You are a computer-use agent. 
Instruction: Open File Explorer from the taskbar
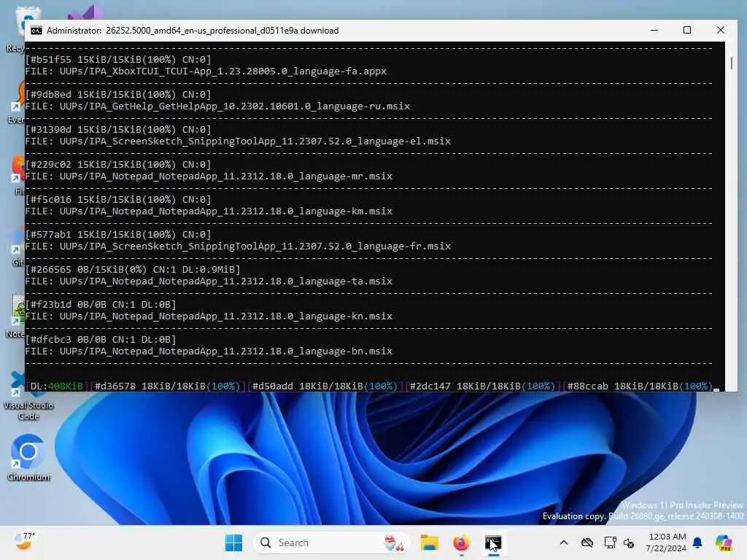pyautogui.click(x=429, y=542)
